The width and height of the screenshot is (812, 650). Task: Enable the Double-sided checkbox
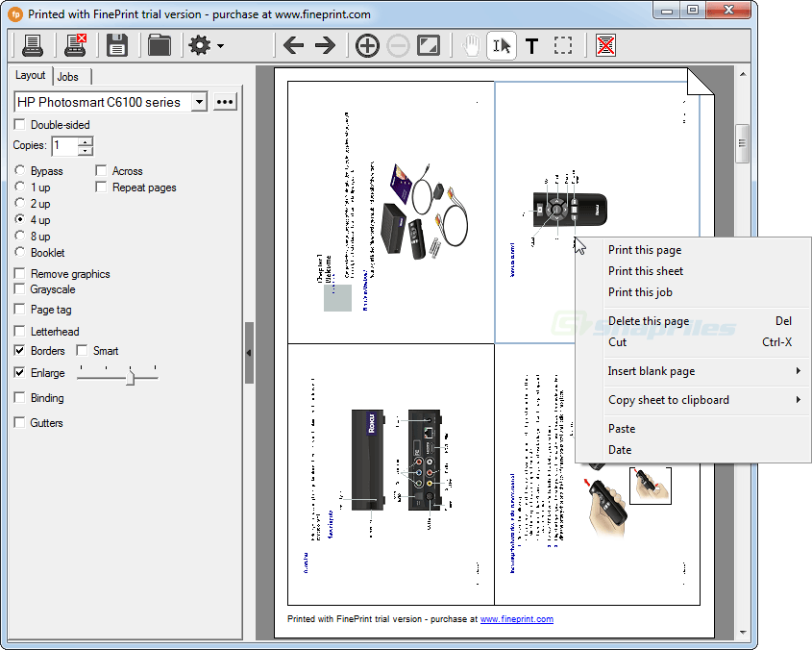[x=19, y=124]
